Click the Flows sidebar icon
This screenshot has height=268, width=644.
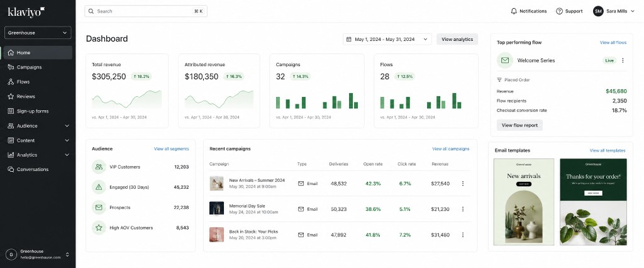click(x=11, y=82)
